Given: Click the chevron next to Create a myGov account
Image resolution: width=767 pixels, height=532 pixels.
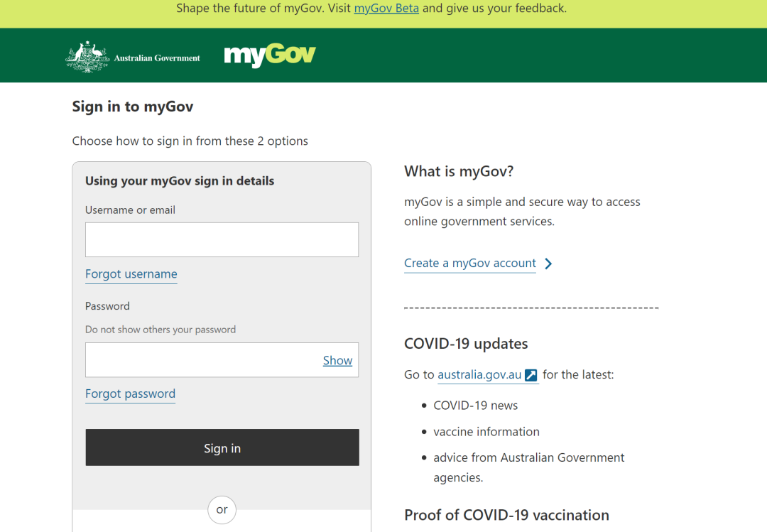Looking at the screenshot, I should coord(548,264).
